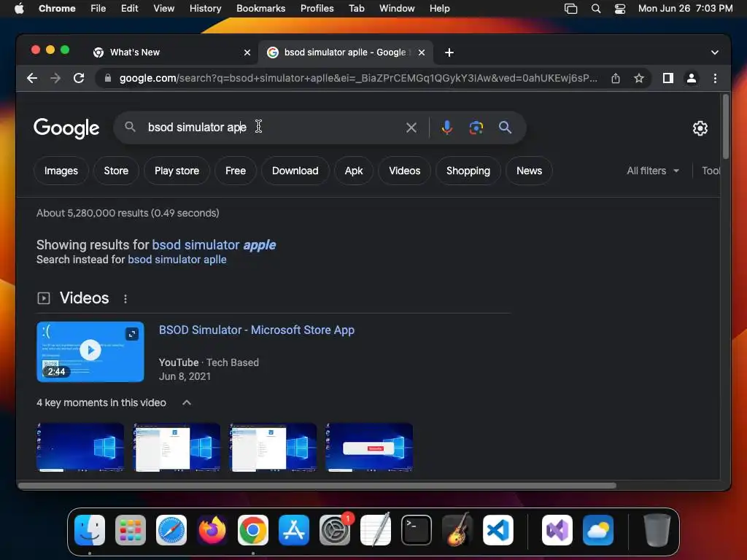The image size is (747, 560).
Task: Filter results by News
Action: click(529, 171)
